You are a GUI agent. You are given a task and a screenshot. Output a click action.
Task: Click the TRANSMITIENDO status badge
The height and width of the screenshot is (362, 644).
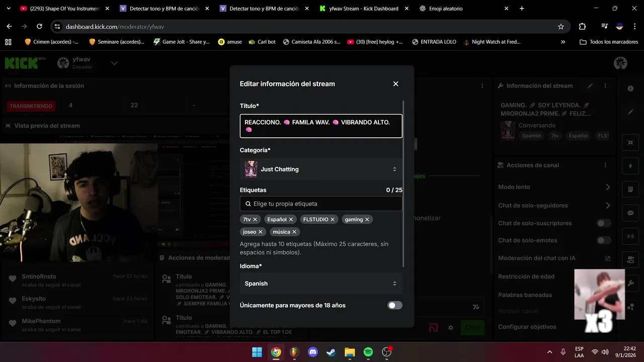(31, 106)
